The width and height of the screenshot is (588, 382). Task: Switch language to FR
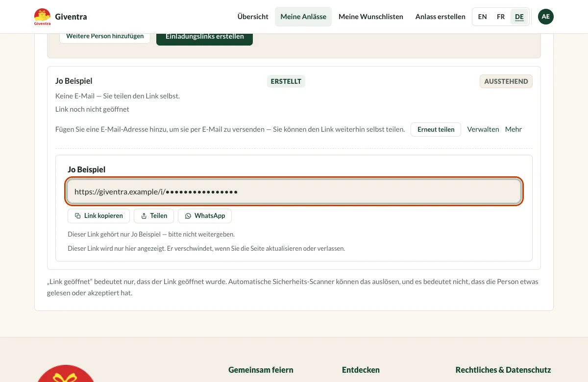(x=501, y=17)
